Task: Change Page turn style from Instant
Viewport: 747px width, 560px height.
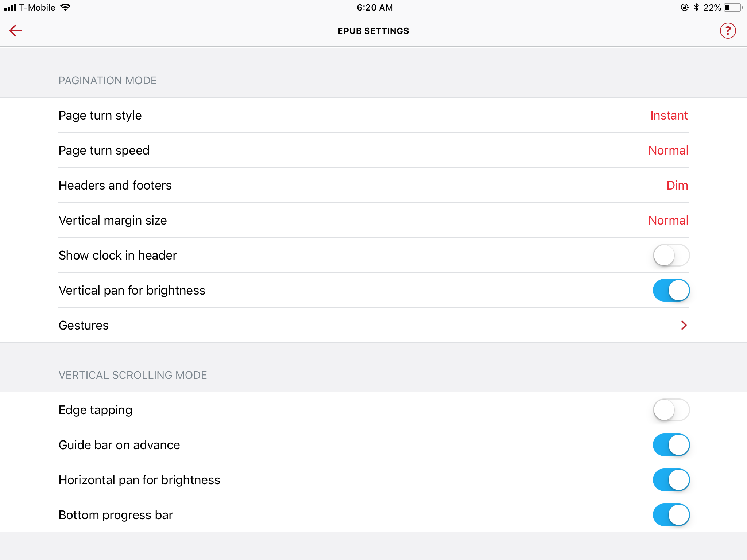Action: click(x=669, y=115)
